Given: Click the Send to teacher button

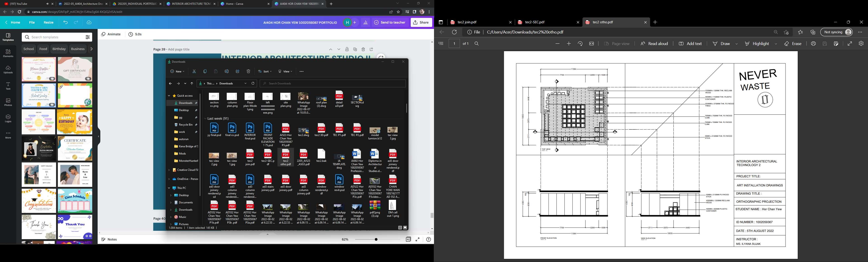Looking at the screenshot, I should click(390, 23).
